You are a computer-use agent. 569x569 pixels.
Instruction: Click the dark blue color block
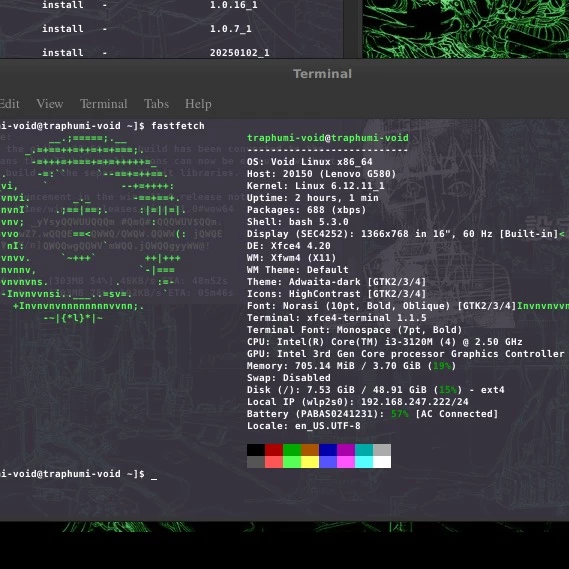(328, 450)
